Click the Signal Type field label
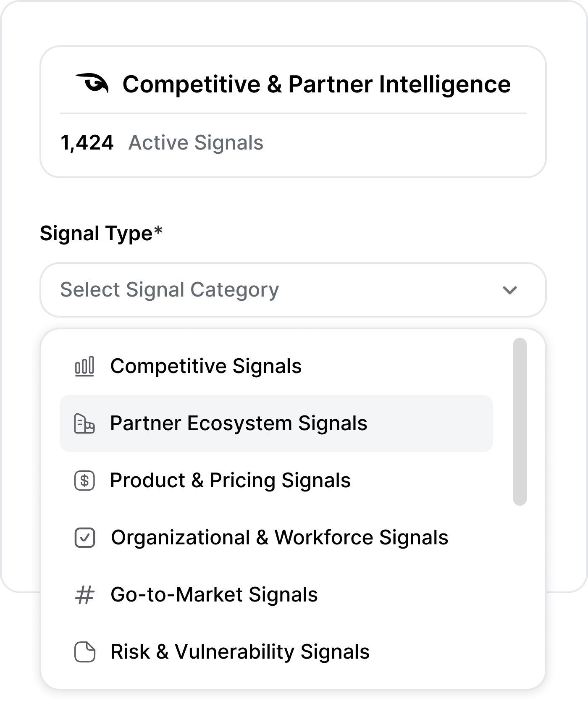Screen dimensions: 588x704 point(101,233)
